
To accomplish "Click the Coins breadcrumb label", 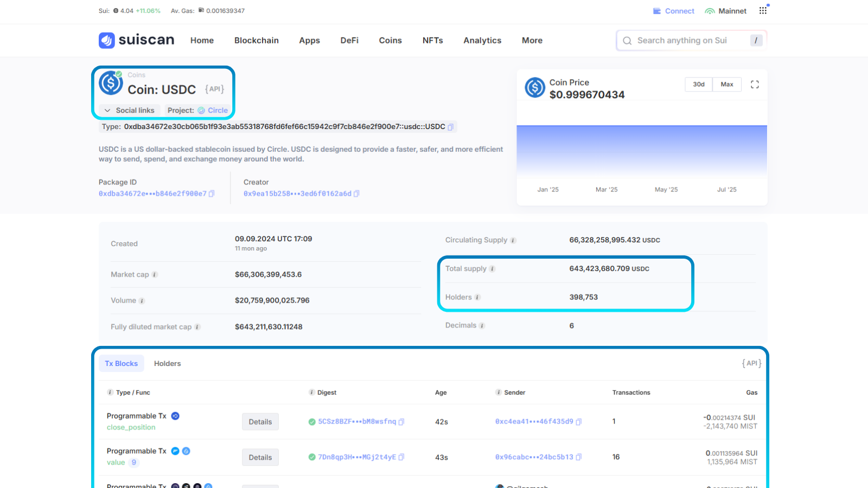I will pos(137,75).
